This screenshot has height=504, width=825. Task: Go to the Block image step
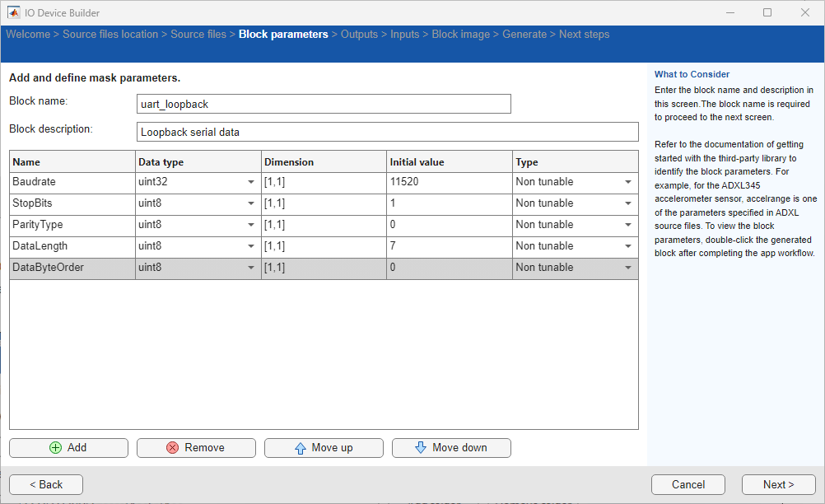pos(460,34)
